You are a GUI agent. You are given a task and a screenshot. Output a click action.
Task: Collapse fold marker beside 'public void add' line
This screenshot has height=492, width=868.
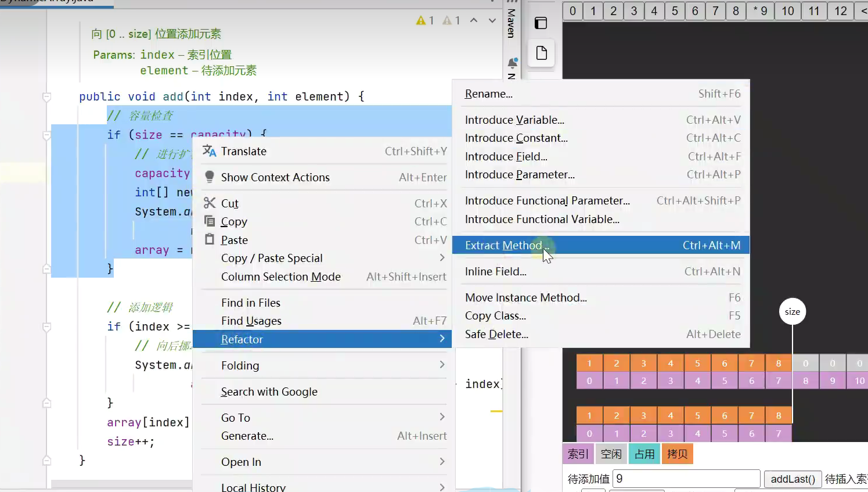tap(47, 96)
